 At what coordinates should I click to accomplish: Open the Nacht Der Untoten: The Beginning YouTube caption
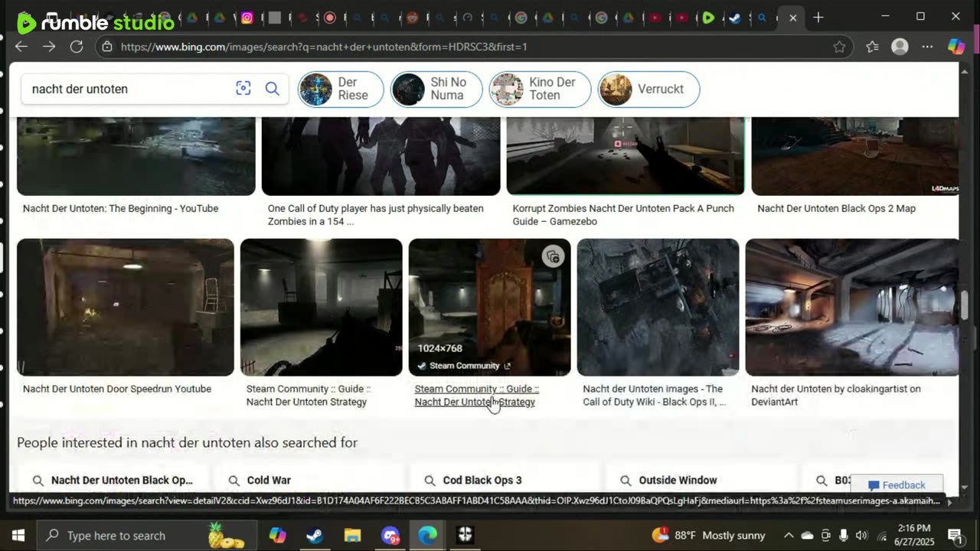click(120, 208)
